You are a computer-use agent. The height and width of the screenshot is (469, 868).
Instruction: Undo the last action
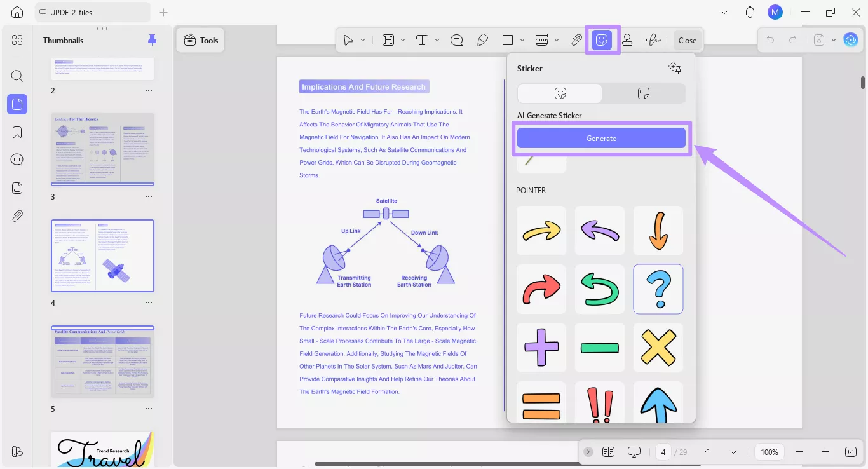pos(770,40)
